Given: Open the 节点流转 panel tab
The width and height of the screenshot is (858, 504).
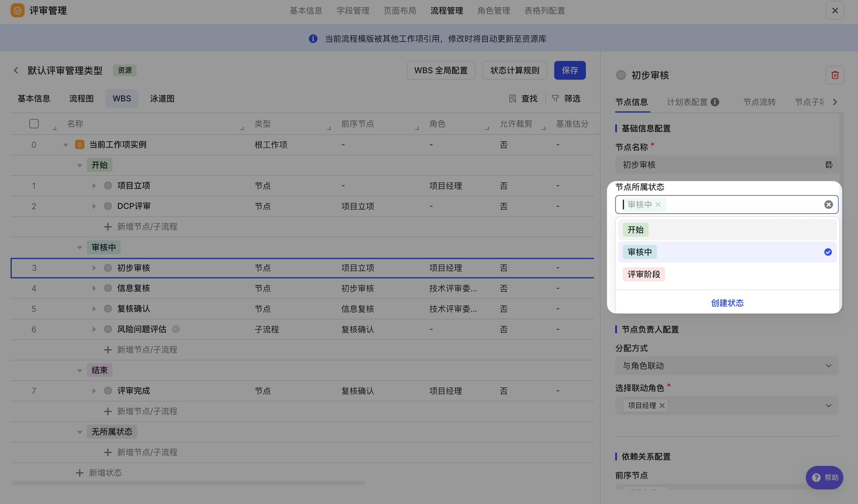Looking at the screenshot, I should (759, 102).
